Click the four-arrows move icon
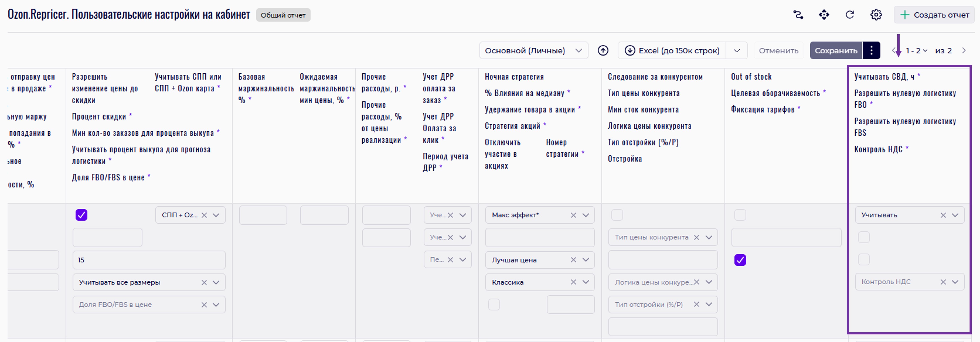Viewport: 980px width, 342px height. click(x=824, y=15)
